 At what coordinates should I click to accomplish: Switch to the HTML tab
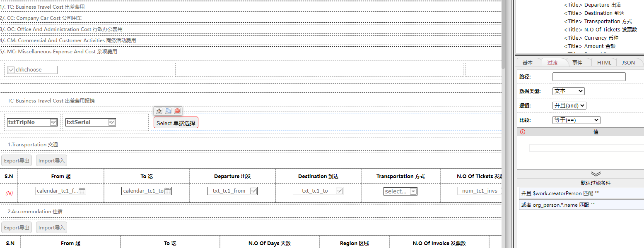click(x=604, y=62)
